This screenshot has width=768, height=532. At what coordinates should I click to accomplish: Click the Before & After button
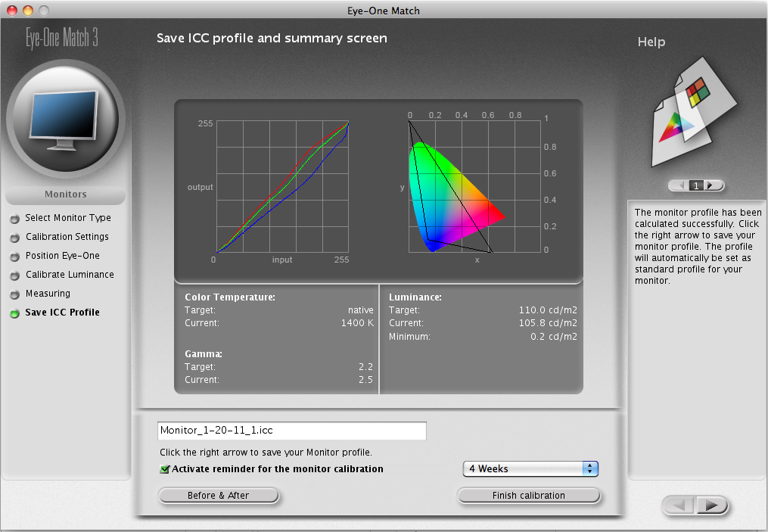(x=219, y=495)
